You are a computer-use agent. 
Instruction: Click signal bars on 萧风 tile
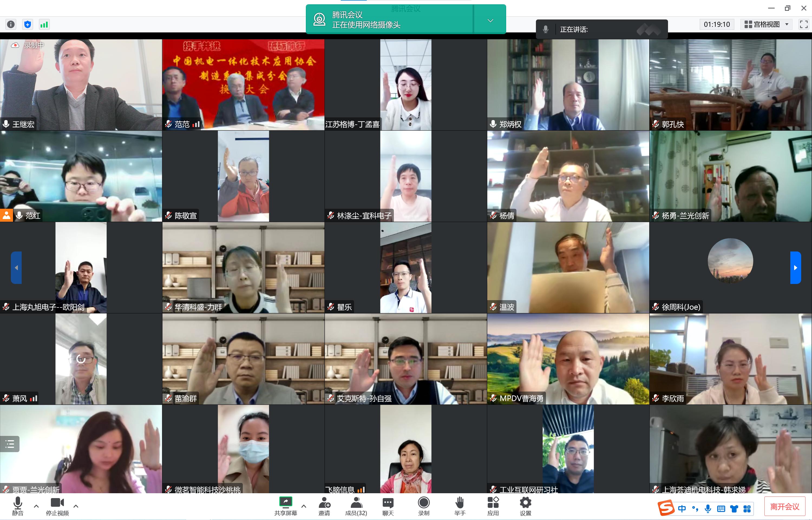(x=34, y=399)
